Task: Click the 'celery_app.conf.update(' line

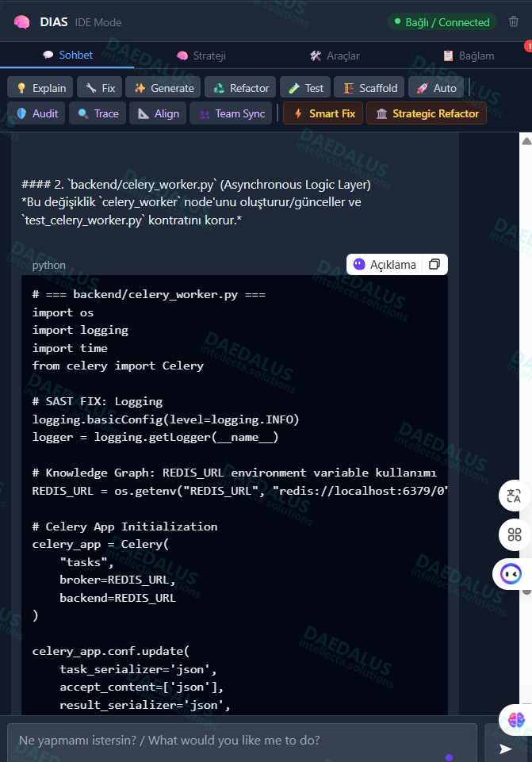Action: pyautogui.click(x=111, y=651)
